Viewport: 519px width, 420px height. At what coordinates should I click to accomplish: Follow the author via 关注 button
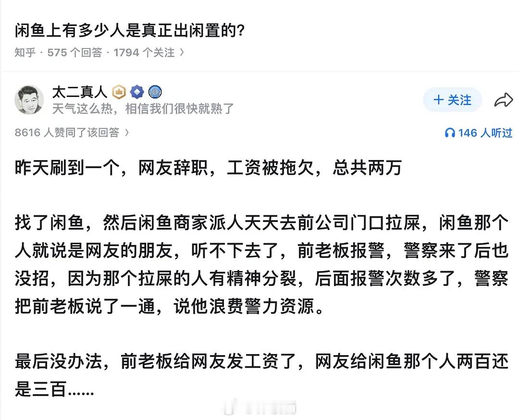(452, 100)
